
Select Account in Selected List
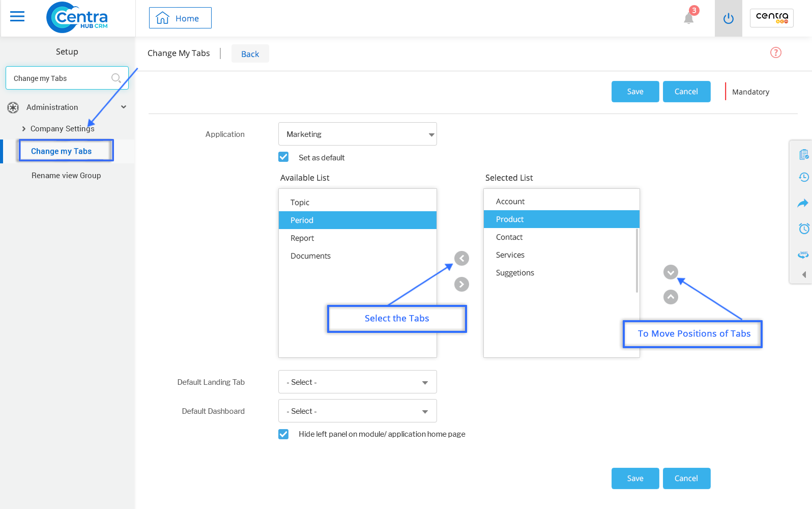(561, 201)
